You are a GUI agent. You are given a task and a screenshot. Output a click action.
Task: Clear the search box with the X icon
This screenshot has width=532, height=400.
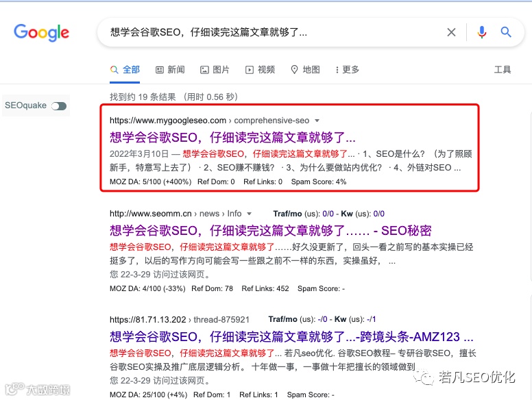[451, 32]
